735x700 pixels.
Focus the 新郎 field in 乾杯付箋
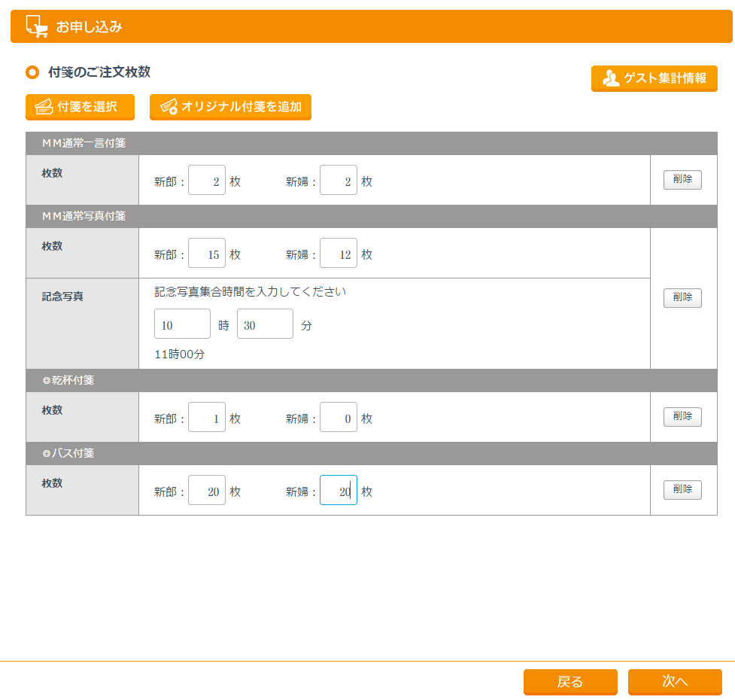tap(207, 418)
